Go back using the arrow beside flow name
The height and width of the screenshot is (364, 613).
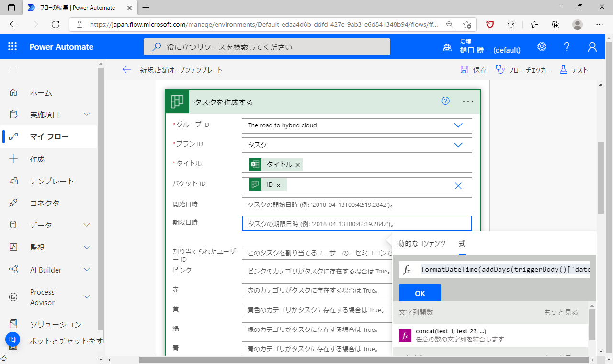coord(126,70)
